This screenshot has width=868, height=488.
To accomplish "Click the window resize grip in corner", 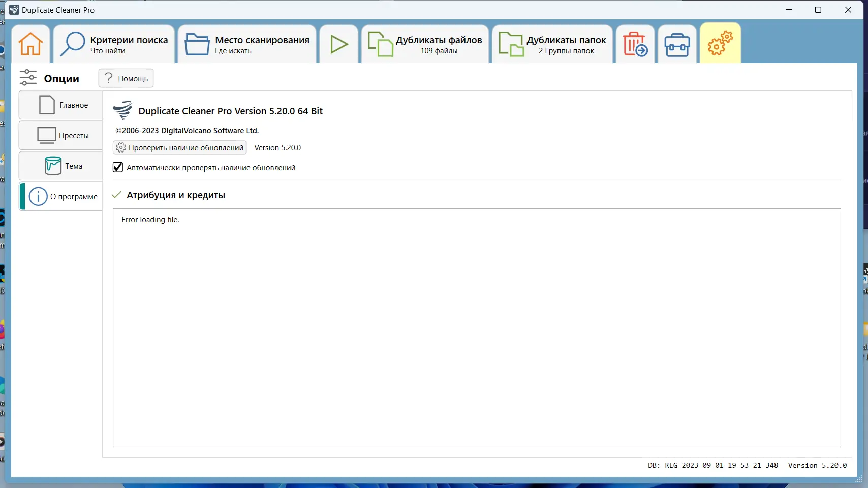I will coord(859,479).
